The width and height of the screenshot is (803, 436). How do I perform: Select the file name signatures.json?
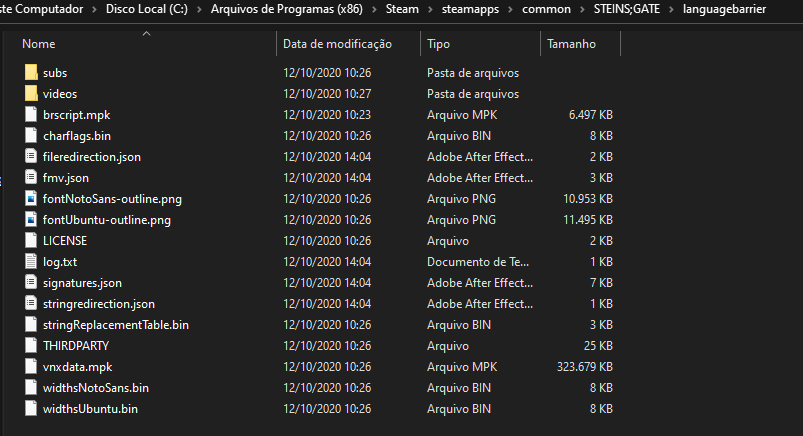[x=82, y=283]
